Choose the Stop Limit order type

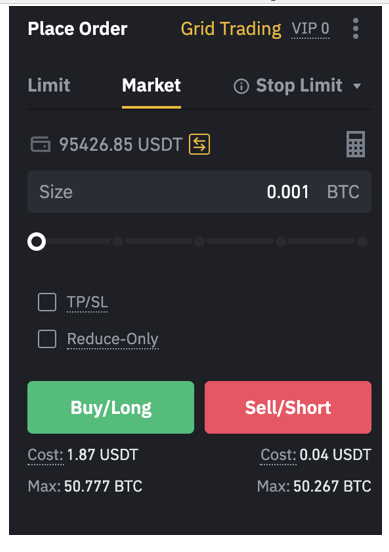tap(299, 85)
